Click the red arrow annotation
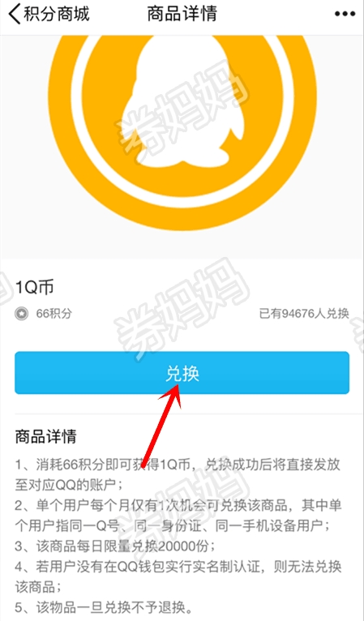The image size is (364, 621). click(161, 425)
